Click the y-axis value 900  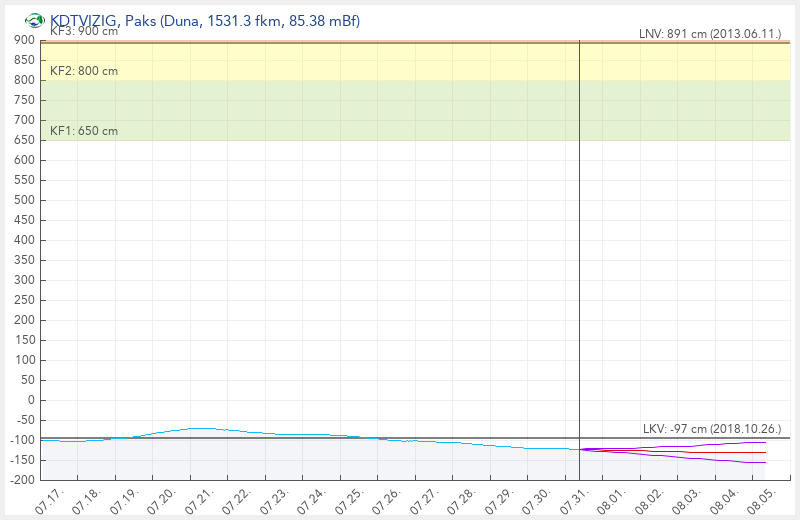click(x=24, y=40)
